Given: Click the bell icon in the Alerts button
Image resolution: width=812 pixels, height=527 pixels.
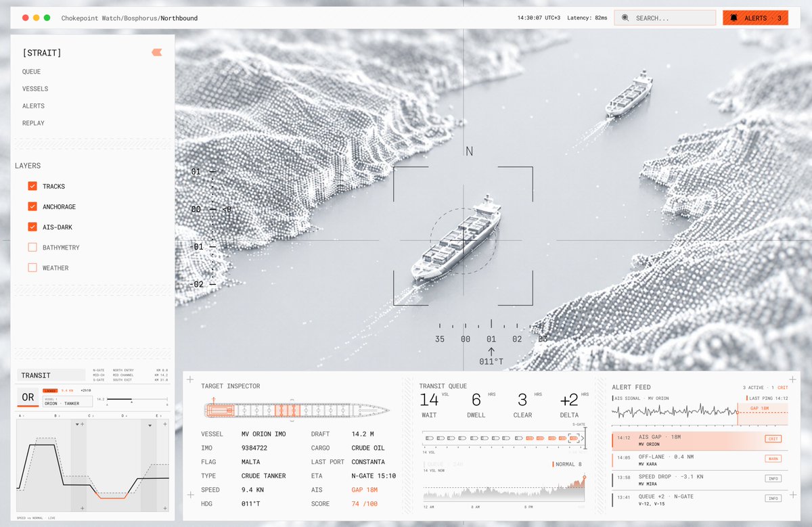Looking at the screenshot, I should coord(734,18).
